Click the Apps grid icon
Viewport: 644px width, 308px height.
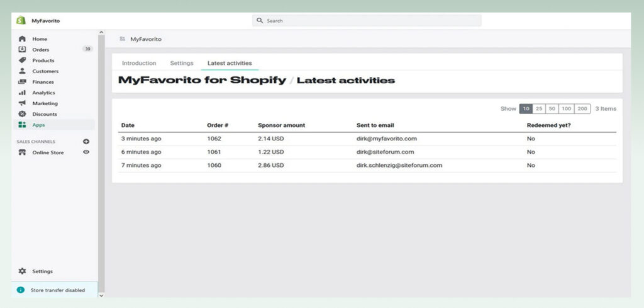click(x=22, y=125)
